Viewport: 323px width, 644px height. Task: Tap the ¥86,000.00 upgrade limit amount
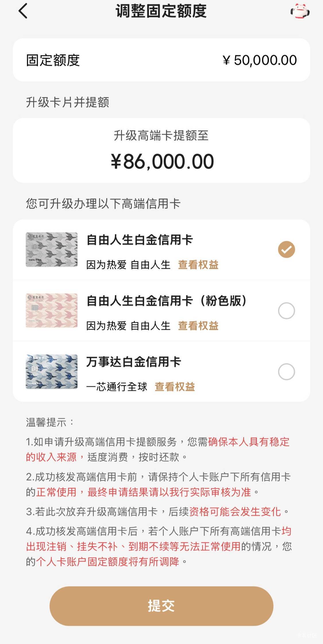point(162,162)
